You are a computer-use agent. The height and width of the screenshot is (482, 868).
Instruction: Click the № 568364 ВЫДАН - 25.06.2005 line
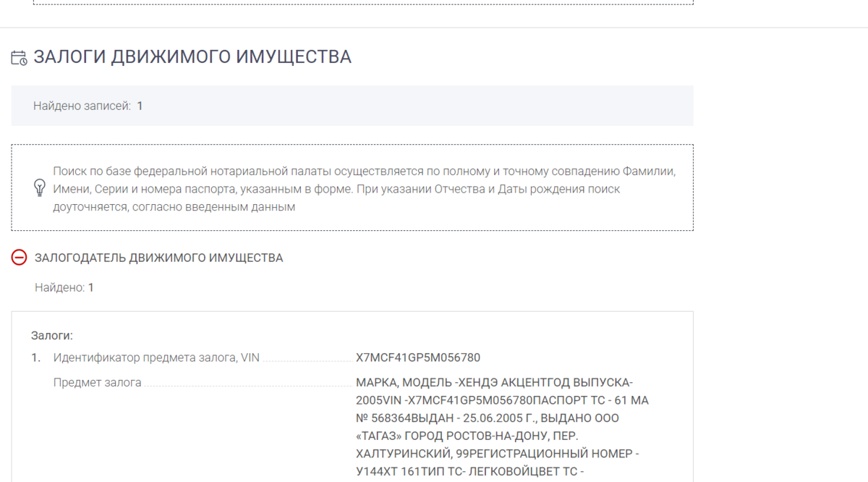click(x=487, y=418)
